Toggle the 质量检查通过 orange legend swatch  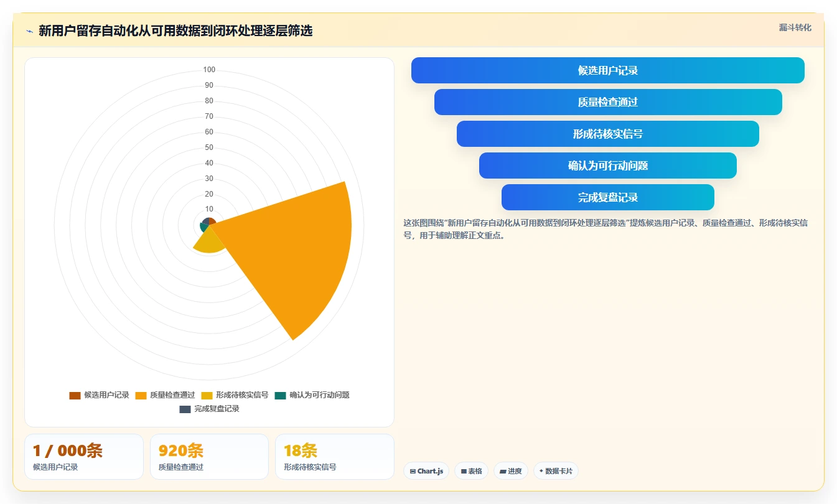pos(141,395)
